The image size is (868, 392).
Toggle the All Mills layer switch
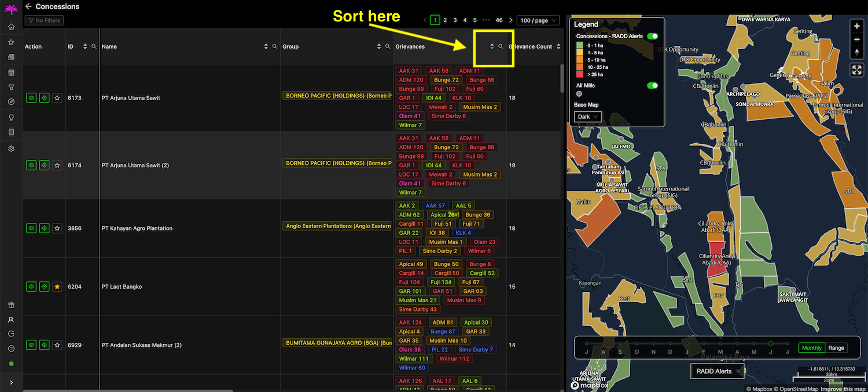point(653,85)
